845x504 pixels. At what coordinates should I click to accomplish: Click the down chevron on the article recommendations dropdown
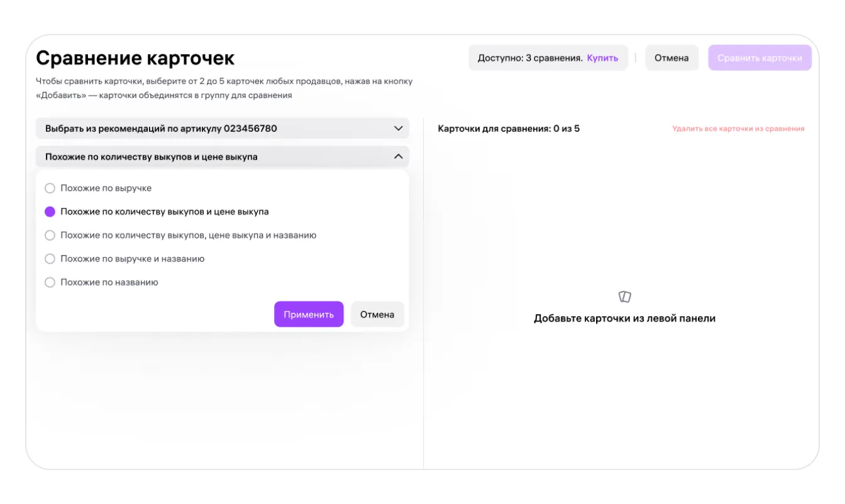[398, 128]
